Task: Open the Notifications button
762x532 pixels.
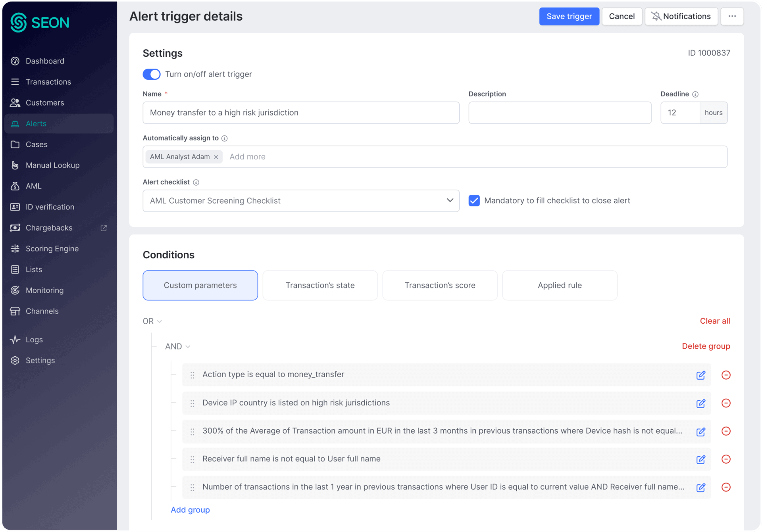Action: point(681,16)
